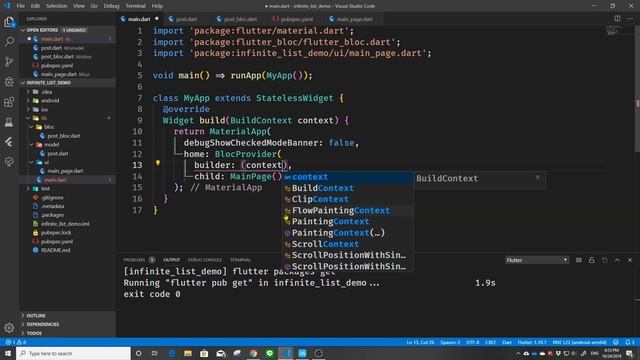This screenshot has height=360, width=640.
Task: Switch to the Debug Console tab
Action: 205,260
